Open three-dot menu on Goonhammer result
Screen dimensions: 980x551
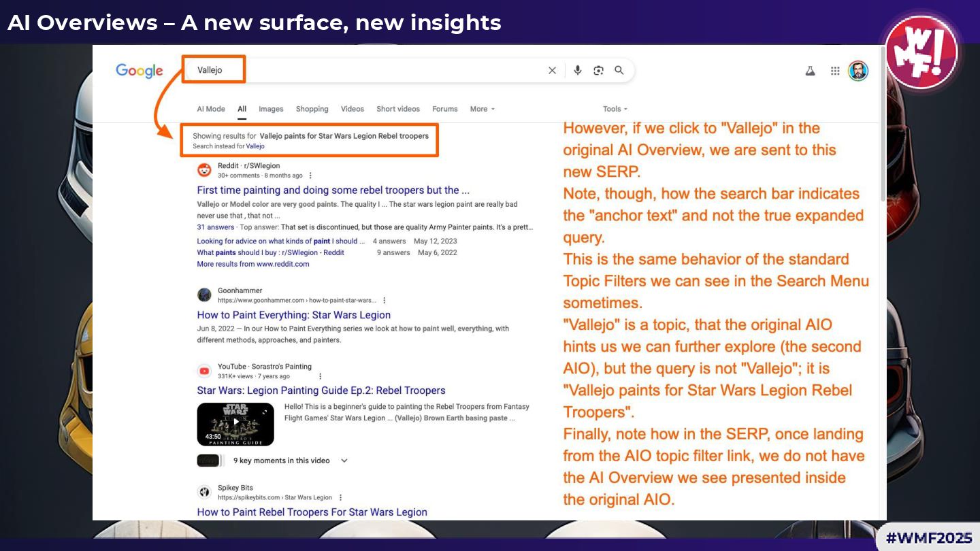pos(385,300)
